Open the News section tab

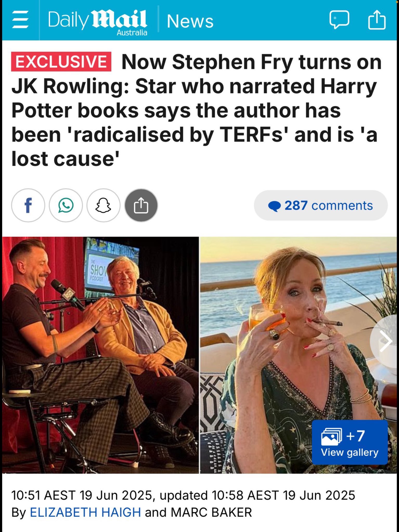[x=190, y=21]
